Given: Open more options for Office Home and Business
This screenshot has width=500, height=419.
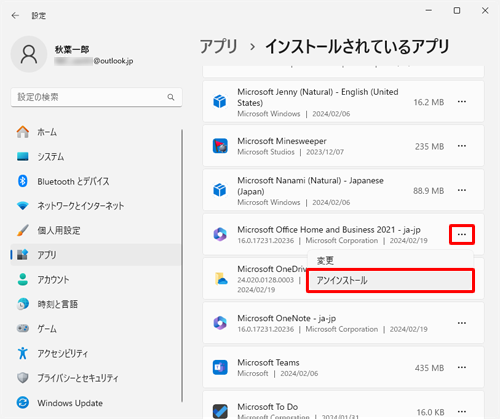Looking at the screenshot, I should point(462,235).
